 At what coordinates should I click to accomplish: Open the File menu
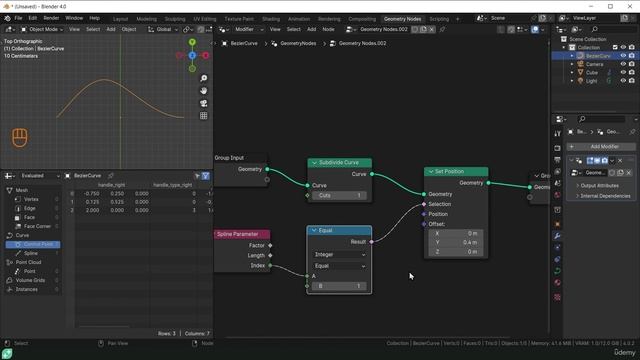18,18
